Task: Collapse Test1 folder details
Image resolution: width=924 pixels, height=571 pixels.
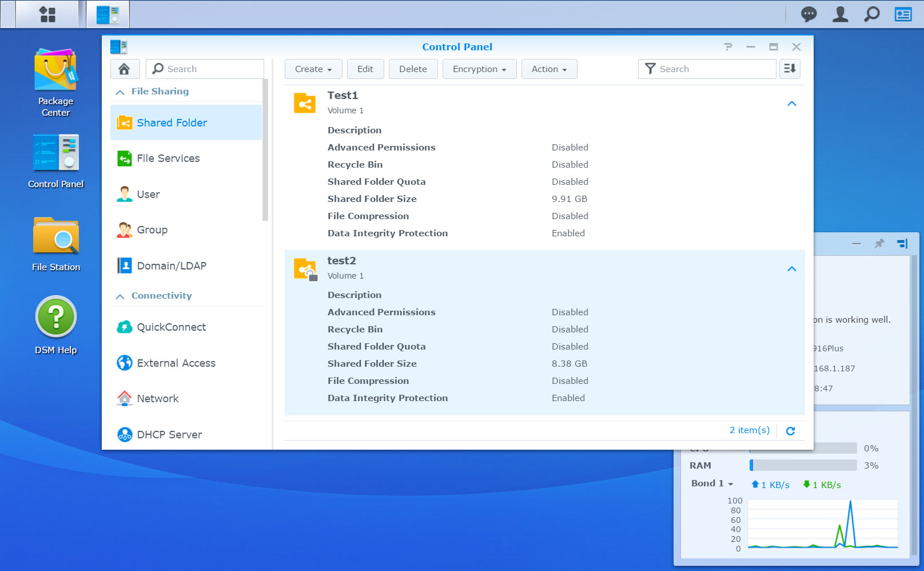Action: [791, 104]
